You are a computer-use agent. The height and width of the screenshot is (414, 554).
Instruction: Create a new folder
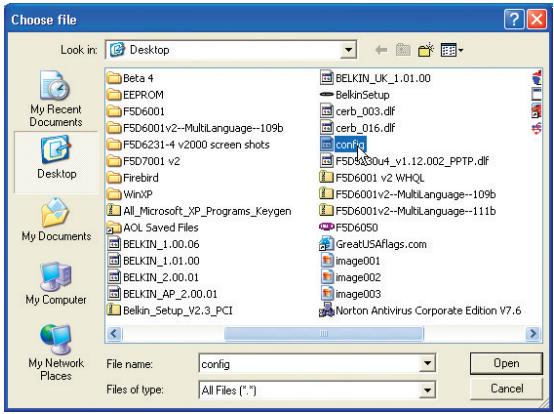[426, 50]
